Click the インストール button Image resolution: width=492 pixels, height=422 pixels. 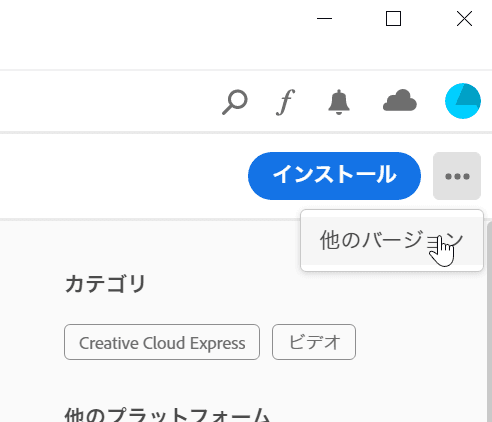334,176
